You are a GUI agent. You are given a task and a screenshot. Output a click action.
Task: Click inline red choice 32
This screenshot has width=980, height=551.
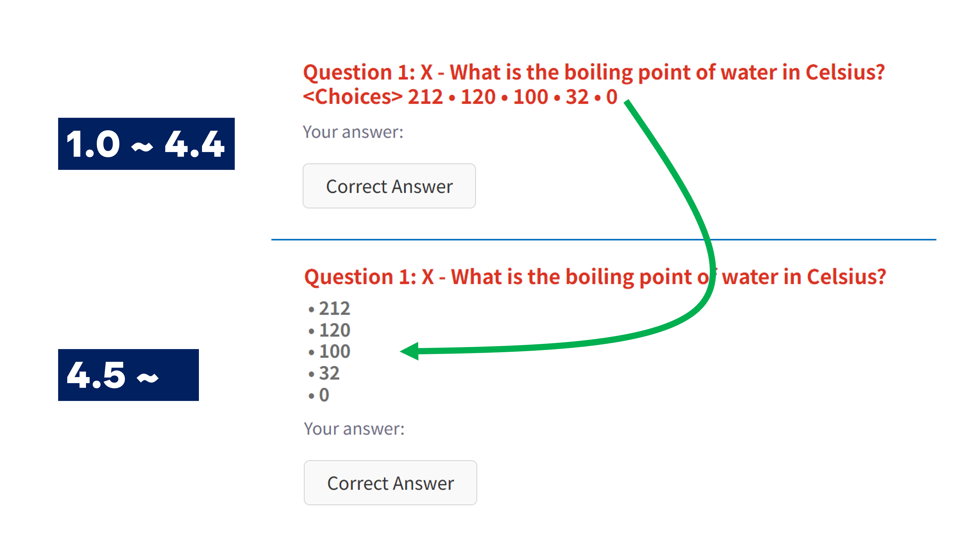pyautogui.click(x=577, y=97)
